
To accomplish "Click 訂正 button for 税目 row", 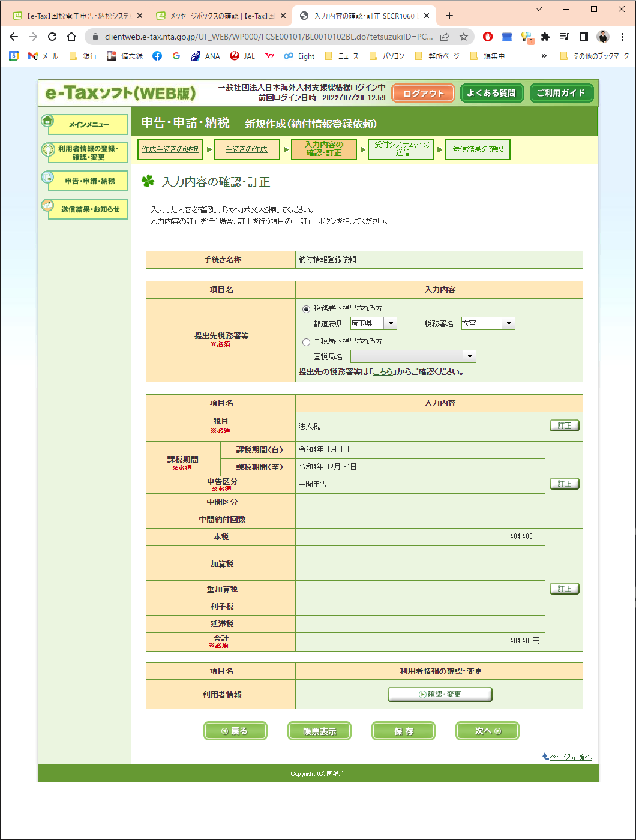I will click(565, 426).
